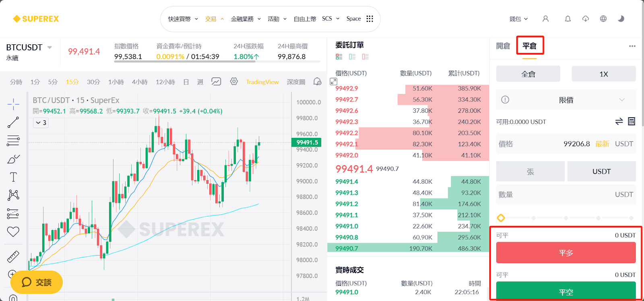Viewport: 644px width, 301px height.
Task: Expand the BTCUSDT pair selector
Action: [50, 48]
